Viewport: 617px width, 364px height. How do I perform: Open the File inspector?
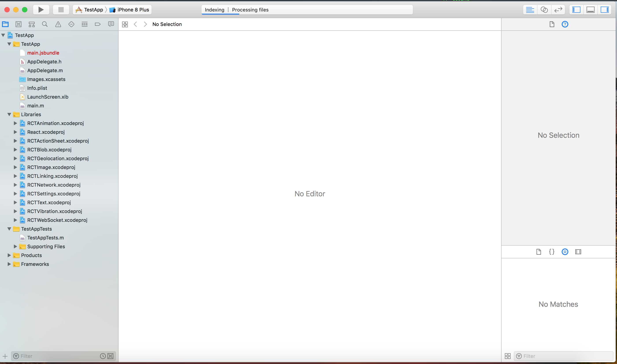552,24
